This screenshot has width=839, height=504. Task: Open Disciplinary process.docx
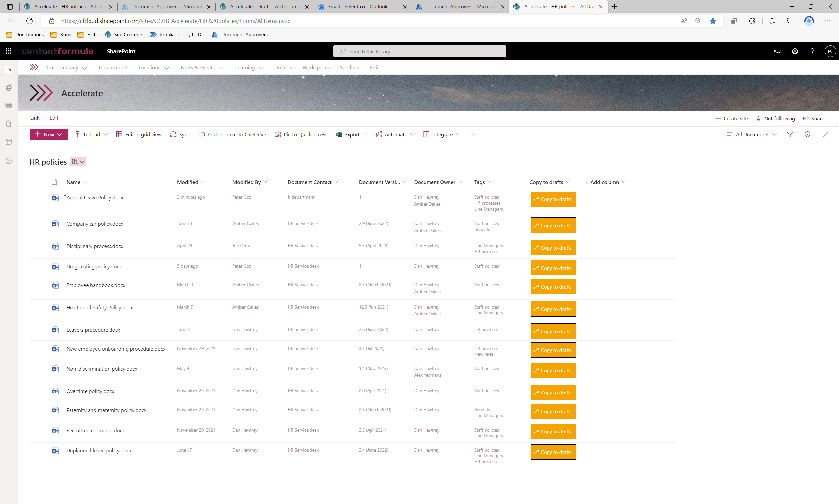(95, 246)
